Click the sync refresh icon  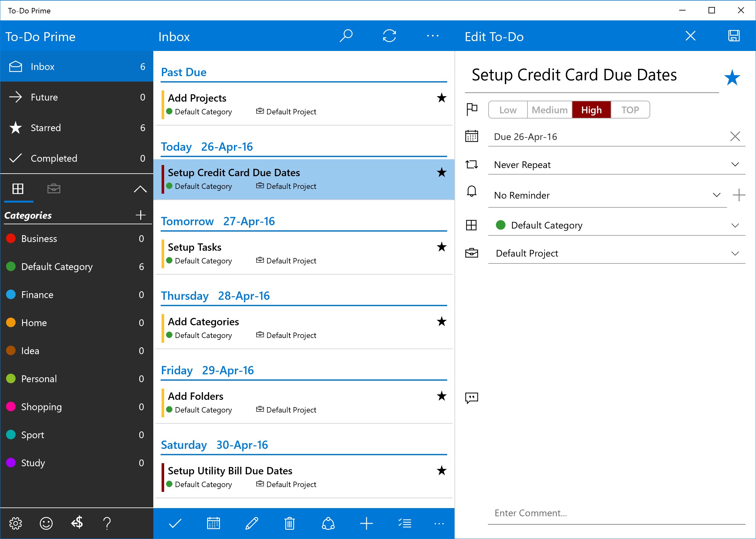(x=389, y=36)
